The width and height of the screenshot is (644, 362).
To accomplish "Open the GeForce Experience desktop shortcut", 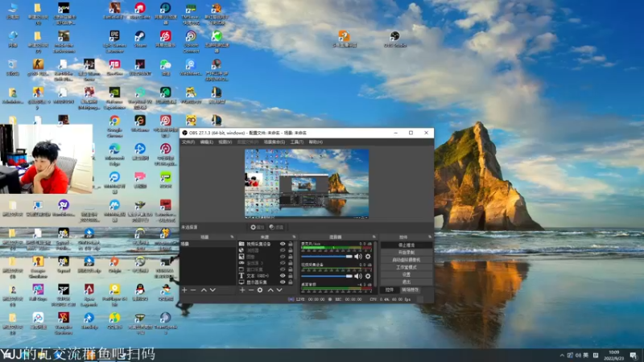I will tap(114, 97).
